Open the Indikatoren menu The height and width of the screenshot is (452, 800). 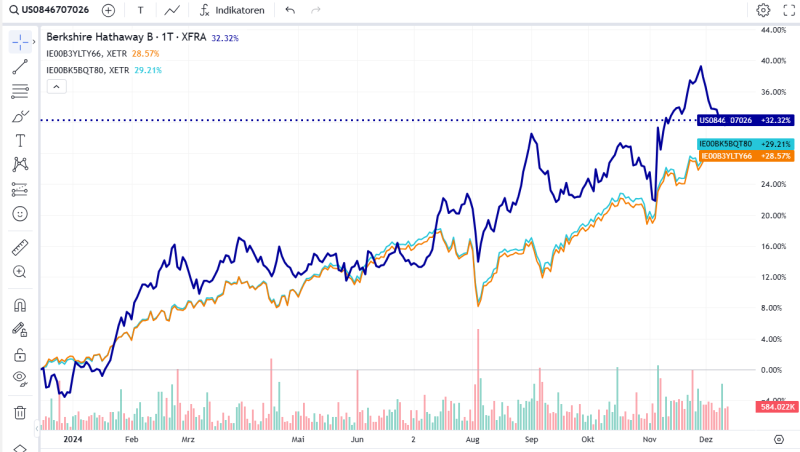pyautogui.click(x=232, y=10)
